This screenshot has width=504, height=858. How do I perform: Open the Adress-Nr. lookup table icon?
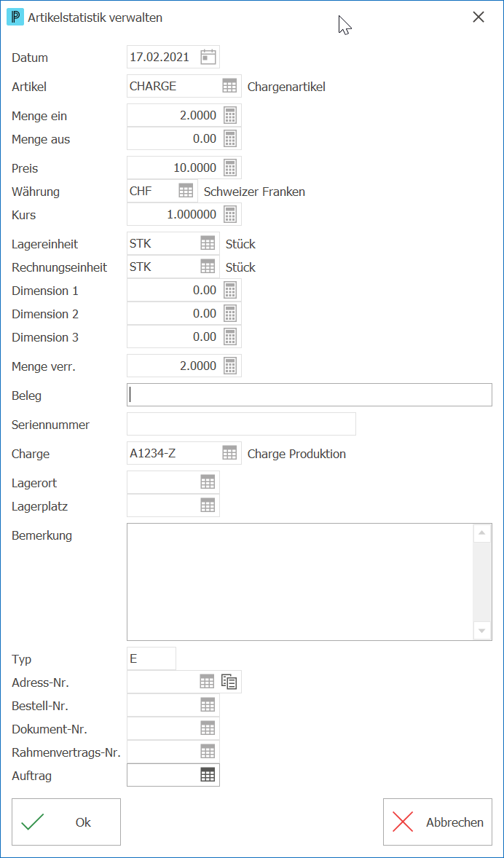point(207,681)
